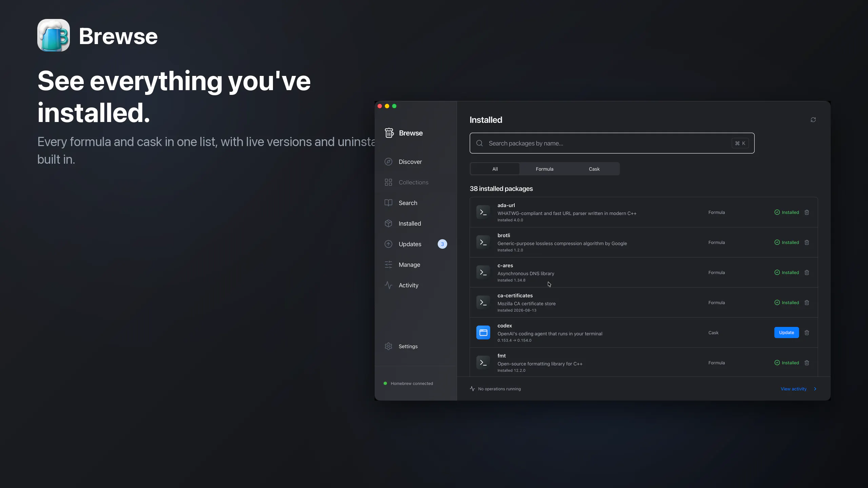Click the terminal icon for brotli
This screenshot has height=488, width=868.
483,242
